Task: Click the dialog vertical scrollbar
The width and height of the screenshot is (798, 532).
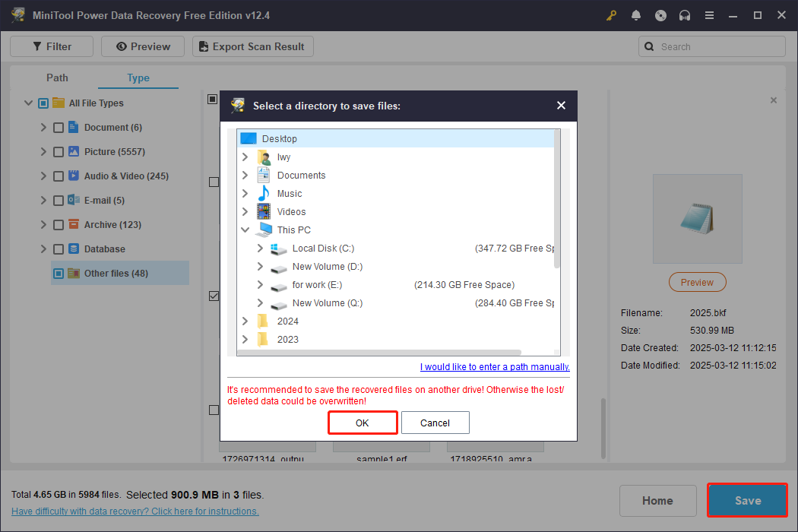Action: [x=557, y=199]
